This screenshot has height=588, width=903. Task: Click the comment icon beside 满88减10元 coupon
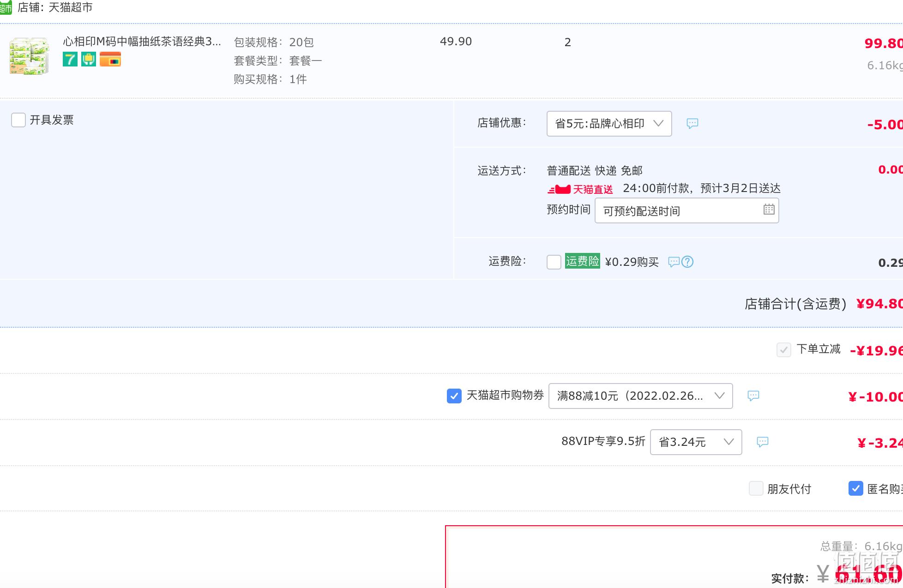click(753, 396)
